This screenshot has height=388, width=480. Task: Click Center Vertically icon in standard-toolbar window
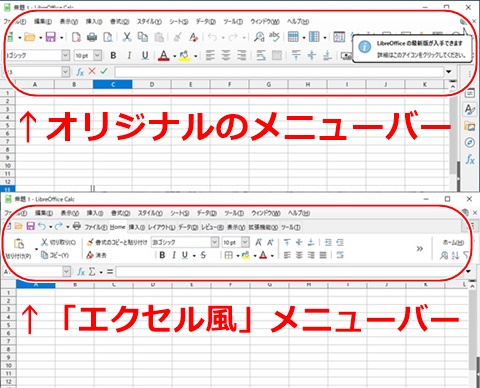311,55
